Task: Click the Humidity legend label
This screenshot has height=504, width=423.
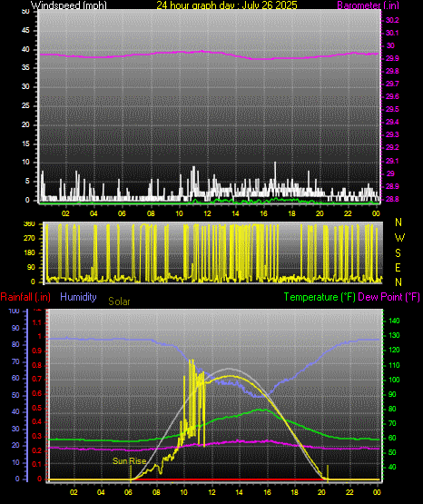Action: coord(78,297)
